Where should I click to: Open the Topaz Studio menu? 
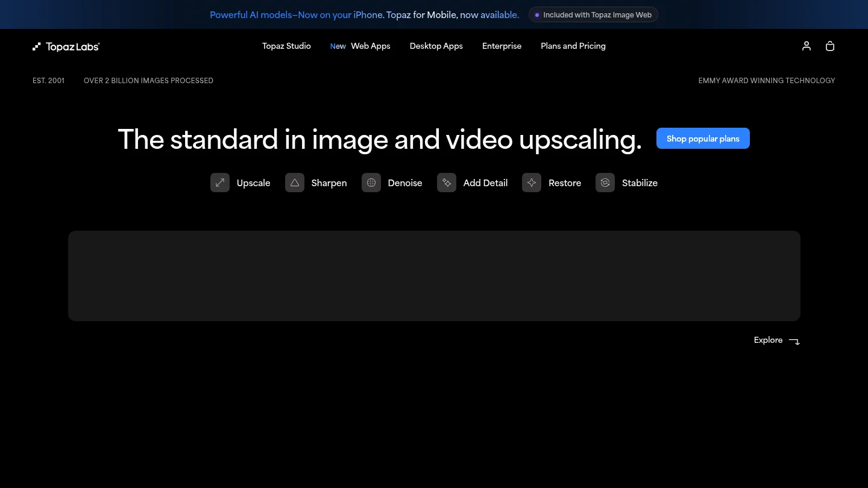[286, 46]
